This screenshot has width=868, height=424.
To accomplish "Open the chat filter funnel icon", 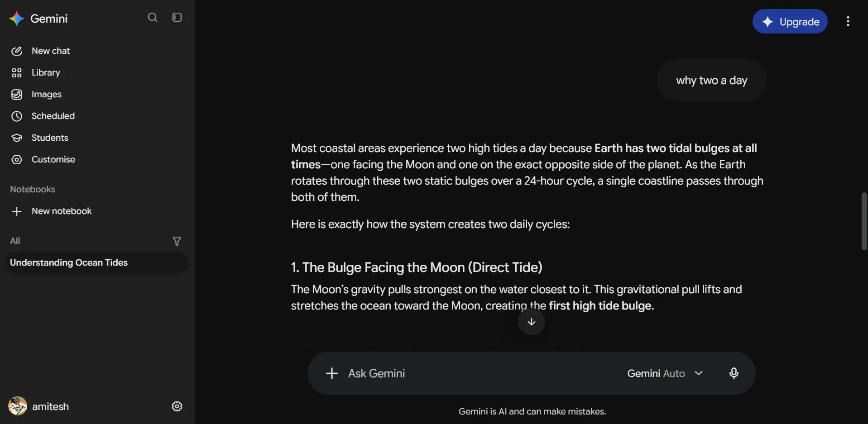I will point(177,241).
